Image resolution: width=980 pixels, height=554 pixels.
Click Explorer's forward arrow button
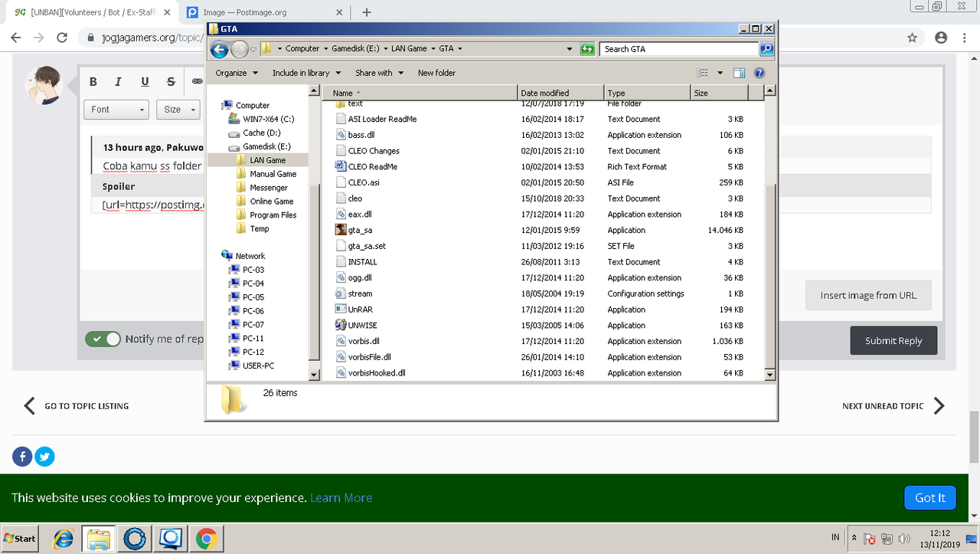click(x=239, y=49)
